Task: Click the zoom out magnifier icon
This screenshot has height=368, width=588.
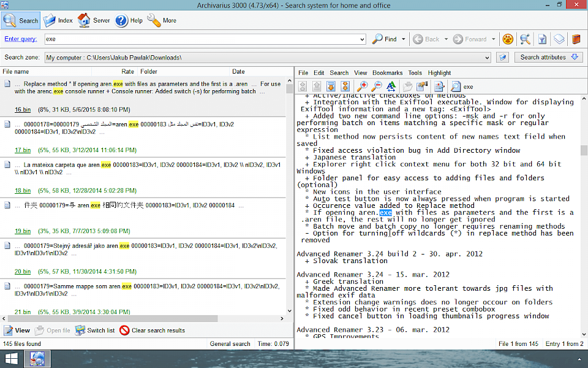Action: (x=377, y=86)
